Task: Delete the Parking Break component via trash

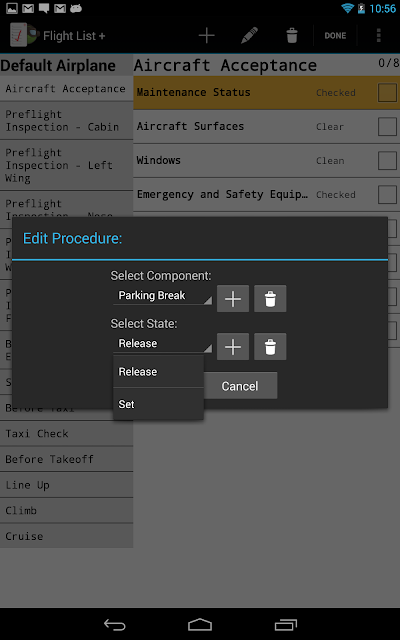Action: tap(270, 299)
